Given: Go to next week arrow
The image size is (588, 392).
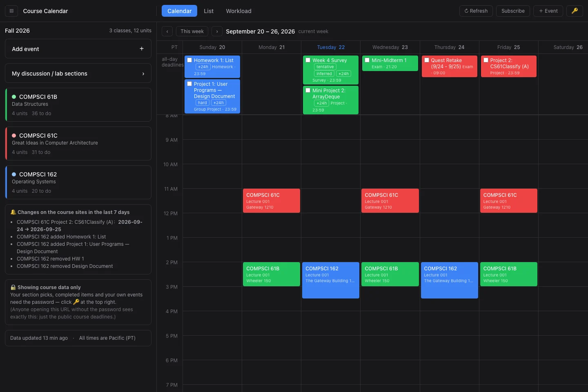Looking at the screenshot, I should pyautogui.click(x=217, y=31).
